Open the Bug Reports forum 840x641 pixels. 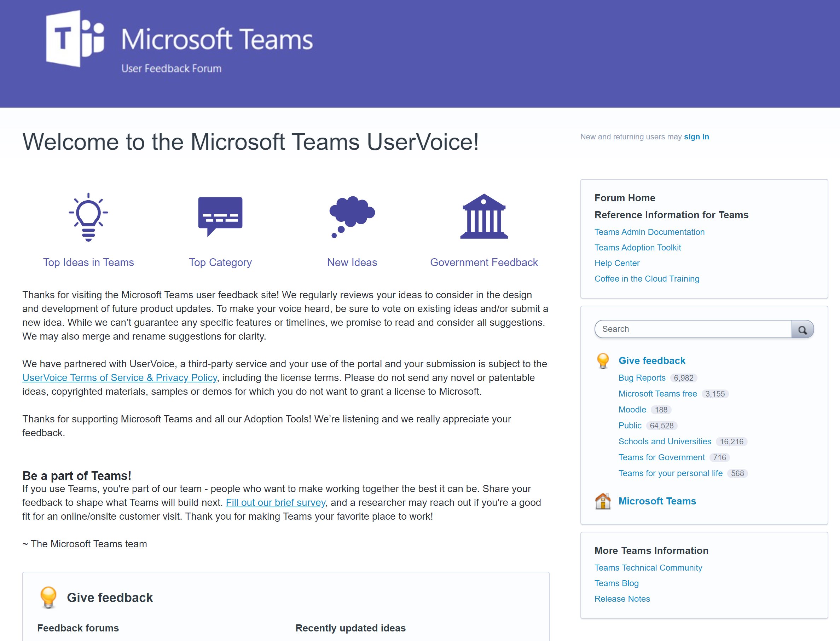642,378
